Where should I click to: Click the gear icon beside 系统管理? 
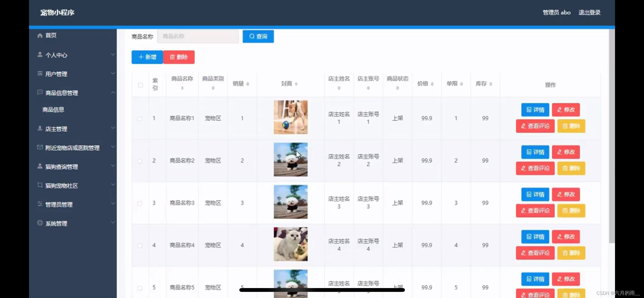click(40, 223)
